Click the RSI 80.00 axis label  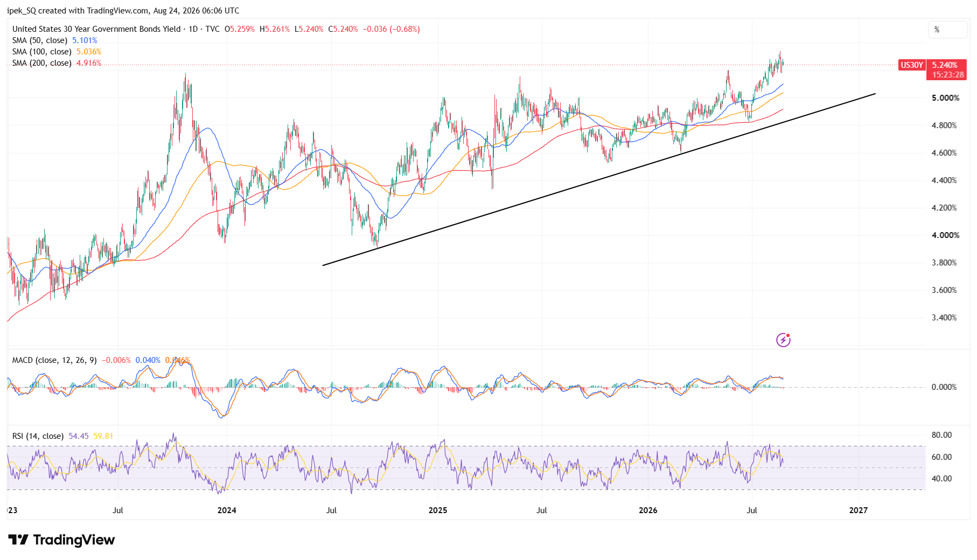click(942, 435)
